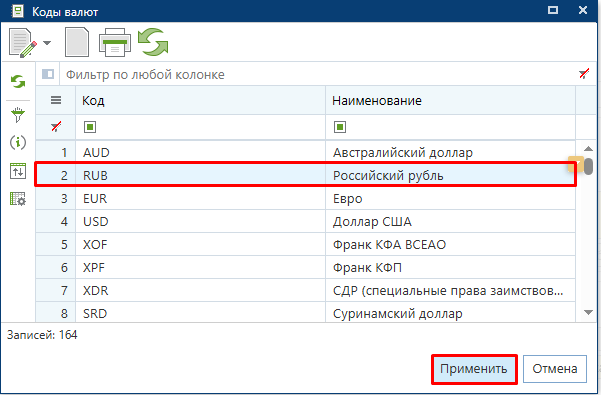Select the 'Евро' name cell

pos(450,198)
